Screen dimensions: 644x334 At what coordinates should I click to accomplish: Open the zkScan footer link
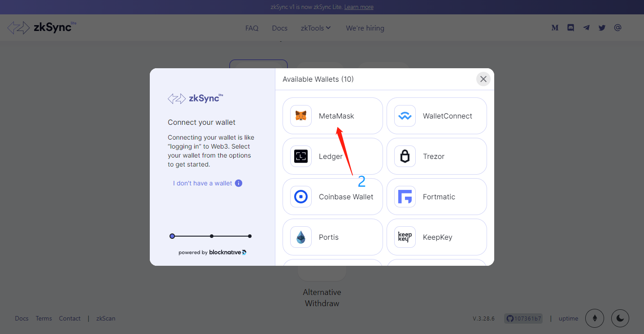(x=106, y=318)
